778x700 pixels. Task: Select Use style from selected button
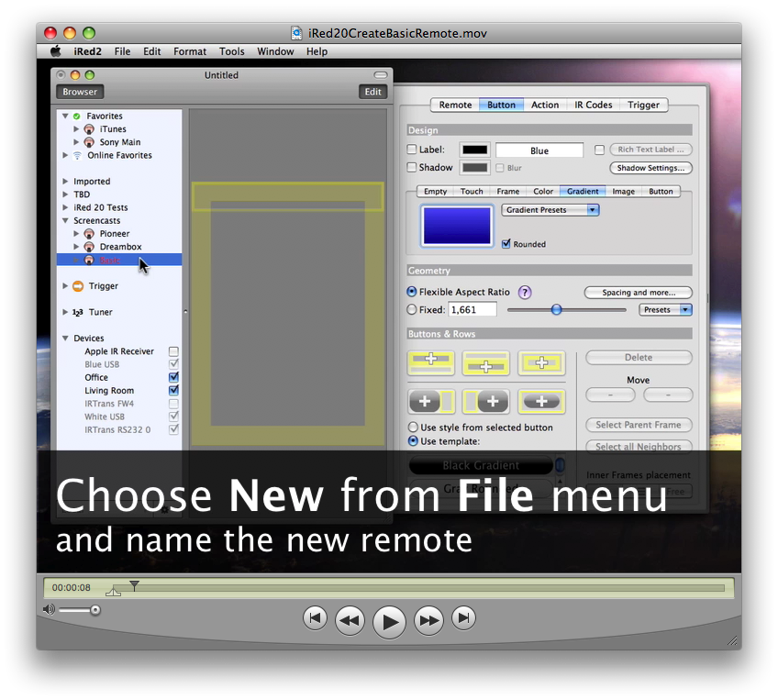tap(413, 428)
